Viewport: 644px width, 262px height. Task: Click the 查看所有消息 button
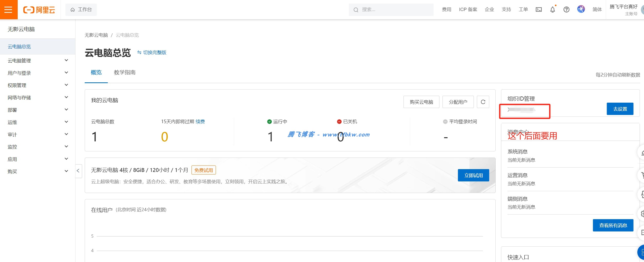pos(613,225)
